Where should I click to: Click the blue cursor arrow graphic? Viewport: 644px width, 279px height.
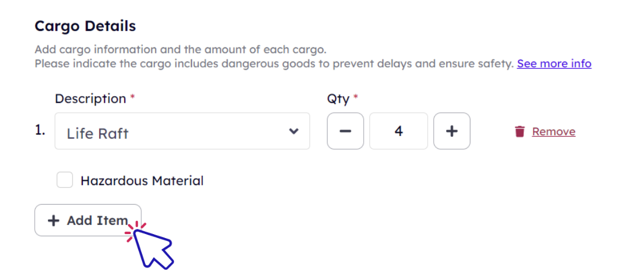pos(153,249)
